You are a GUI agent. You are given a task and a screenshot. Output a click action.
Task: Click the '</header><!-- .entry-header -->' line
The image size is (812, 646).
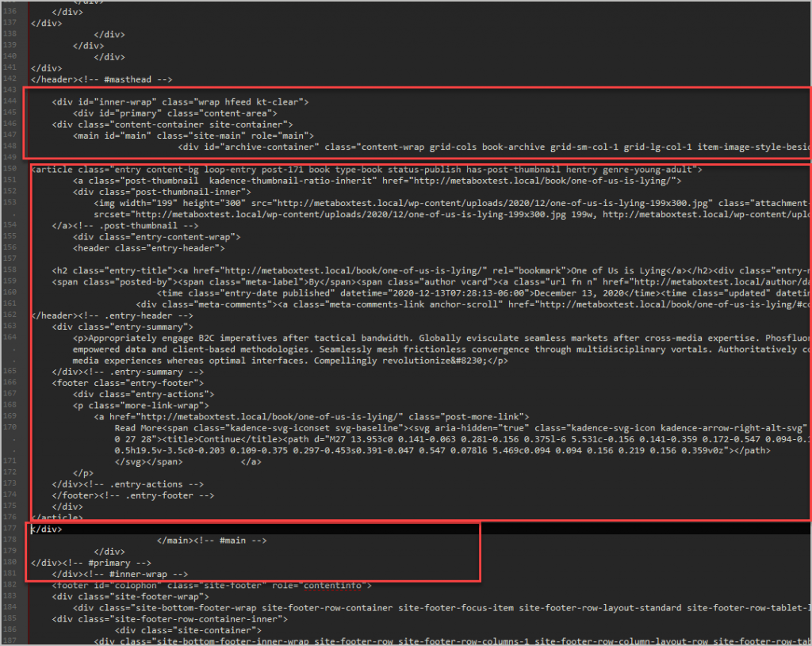coord(112,315)
